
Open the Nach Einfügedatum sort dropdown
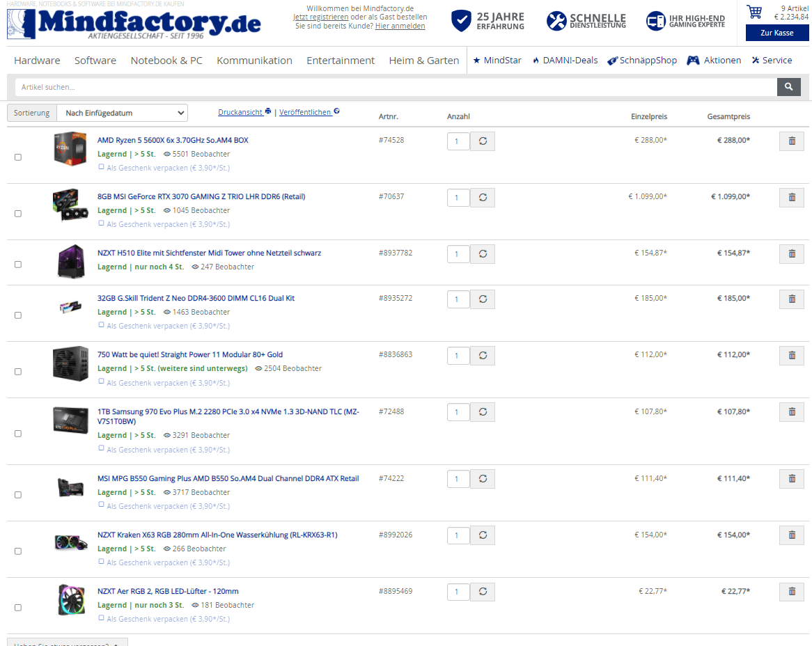coord(122,113)
